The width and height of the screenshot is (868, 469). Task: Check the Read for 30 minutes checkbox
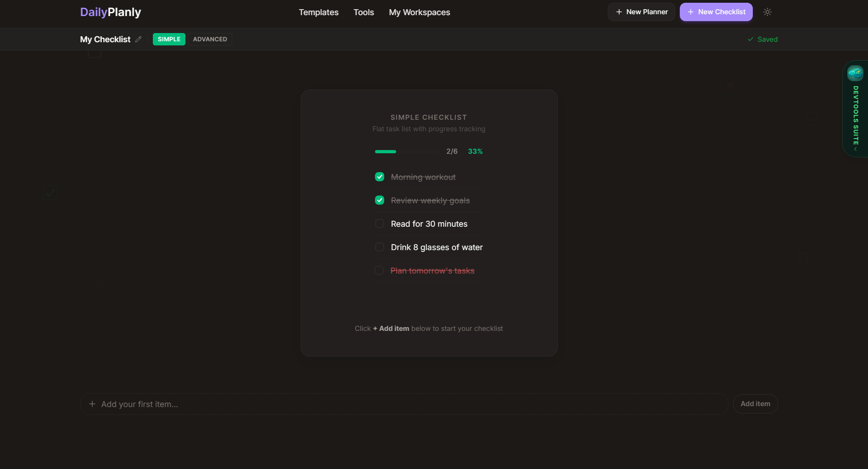380,223
